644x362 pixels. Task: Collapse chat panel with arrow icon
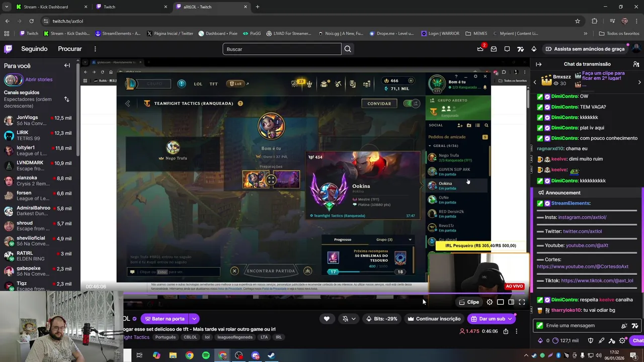538,64
